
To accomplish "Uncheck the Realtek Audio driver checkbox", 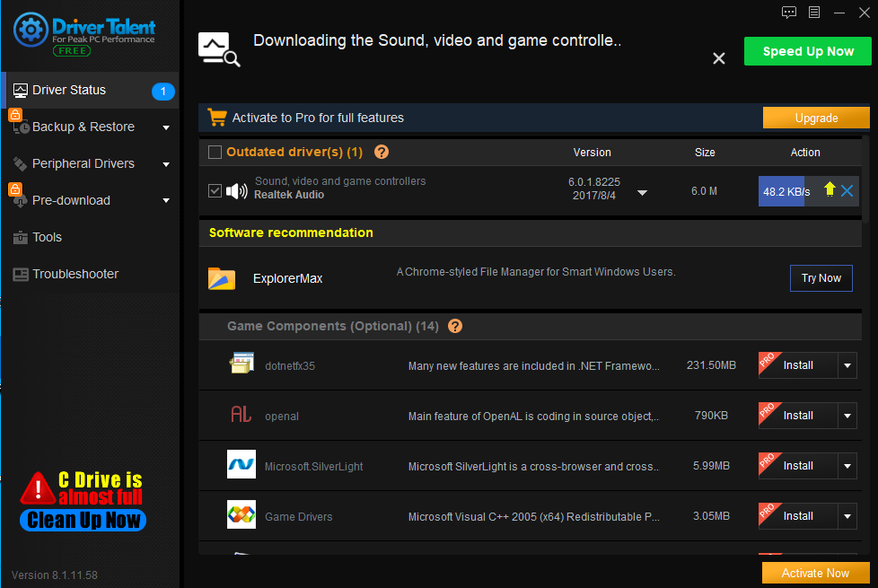I will click(x=215, y=190).
